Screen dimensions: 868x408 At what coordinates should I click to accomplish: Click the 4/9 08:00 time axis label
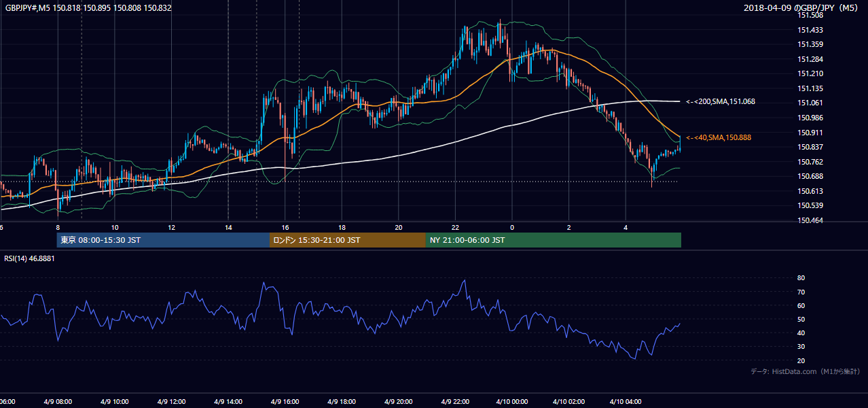(x=58, y=401)
